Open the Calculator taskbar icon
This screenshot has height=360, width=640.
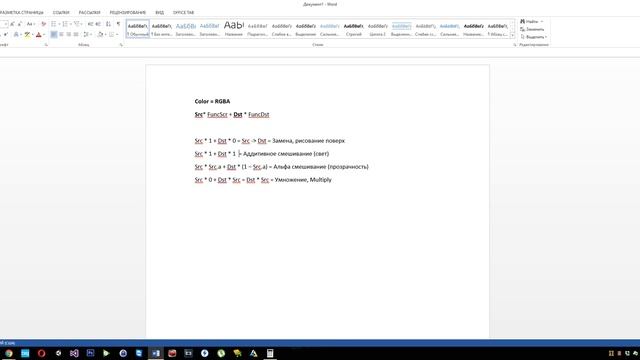point(270,353)
